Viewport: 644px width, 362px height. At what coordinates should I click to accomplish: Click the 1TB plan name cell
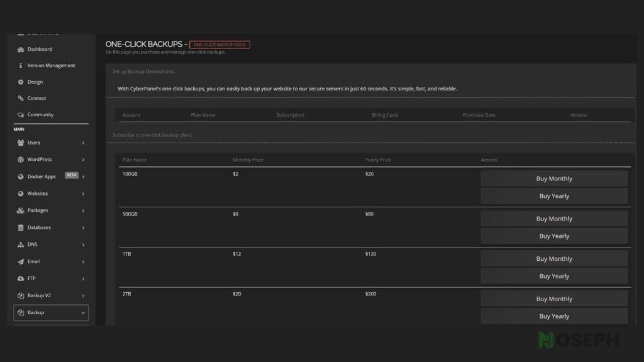tap(126, 254)
